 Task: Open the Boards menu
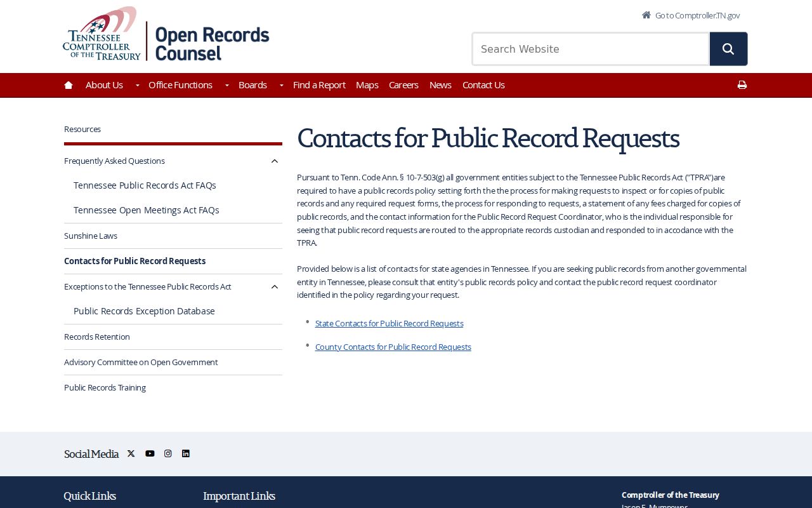(x=252, y=85)
